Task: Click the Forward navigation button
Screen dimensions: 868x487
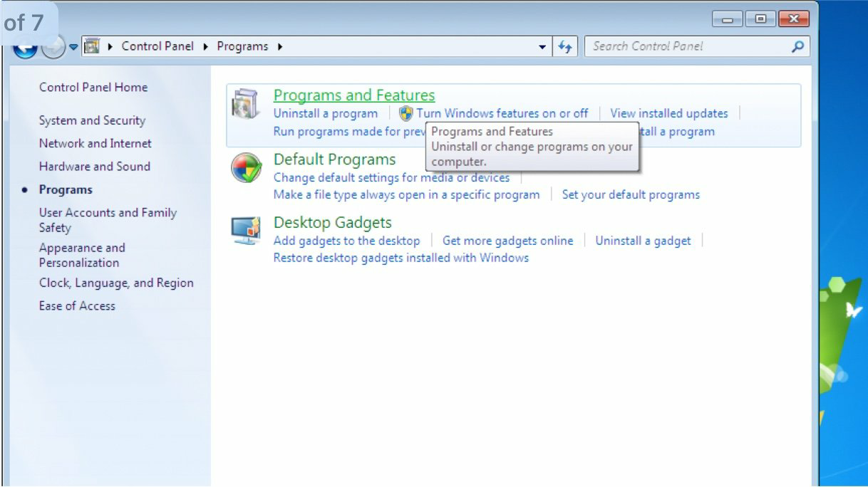Action: [x=53, y=48]
